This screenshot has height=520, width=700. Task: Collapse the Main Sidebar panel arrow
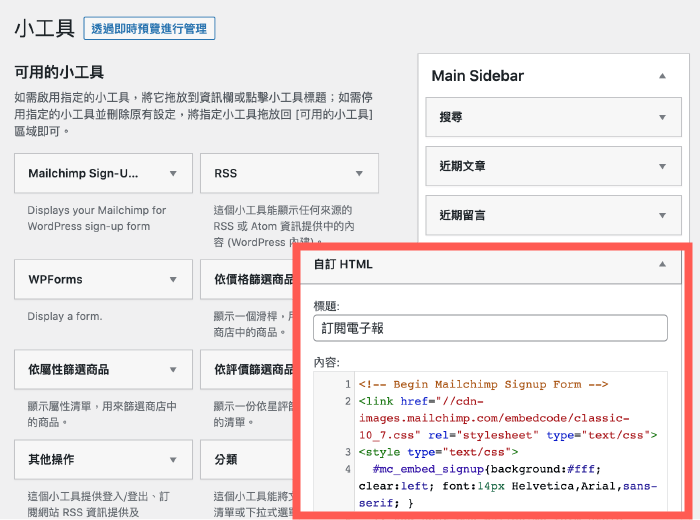pos(662,76)
